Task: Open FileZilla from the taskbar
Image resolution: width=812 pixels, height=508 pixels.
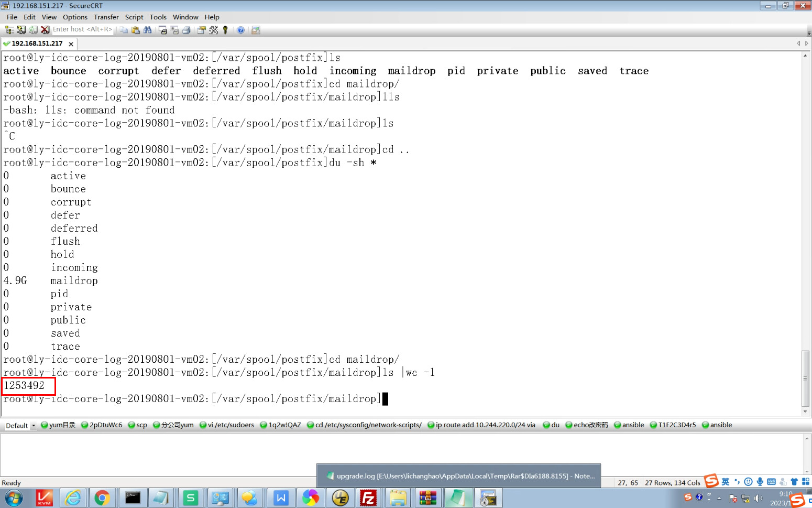Action: (368, 498)
